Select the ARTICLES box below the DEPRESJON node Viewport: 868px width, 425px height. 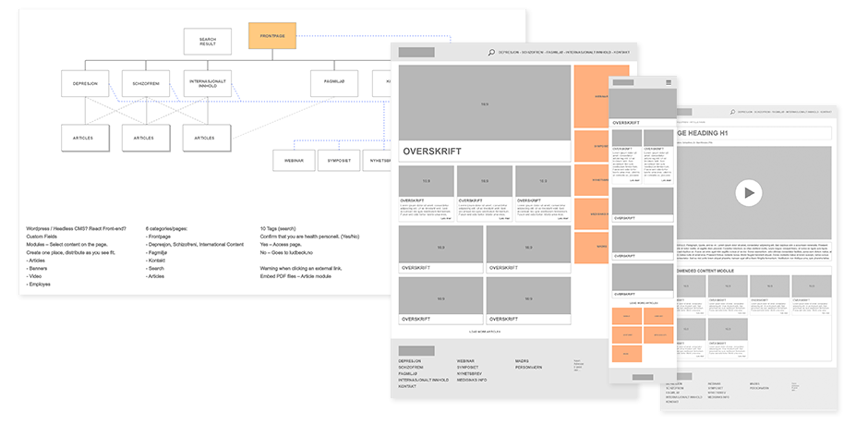(x=85, y=138)
